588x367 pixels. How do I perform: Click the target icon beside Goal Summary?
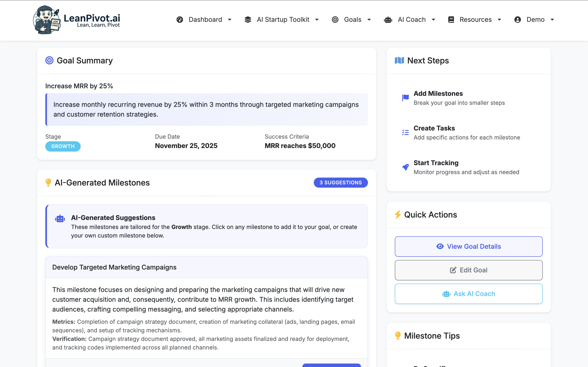(x=49, y=60)
